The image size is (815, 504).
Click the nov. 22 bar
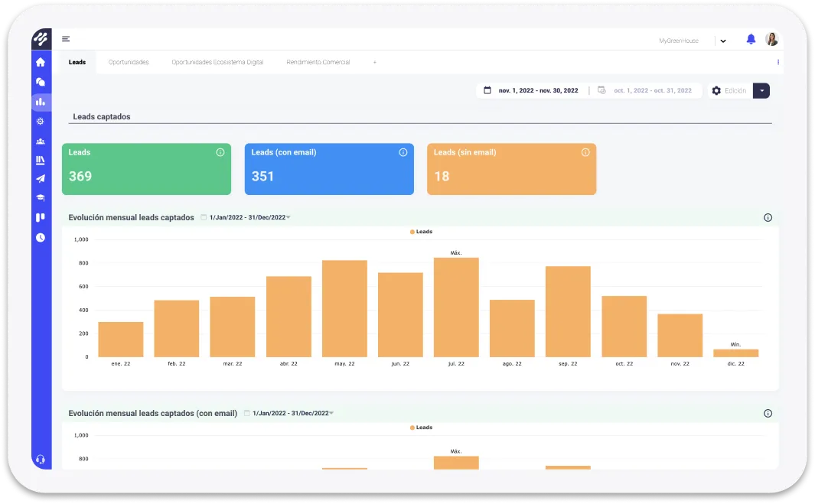pyautogui.click(x=680, y=336)
